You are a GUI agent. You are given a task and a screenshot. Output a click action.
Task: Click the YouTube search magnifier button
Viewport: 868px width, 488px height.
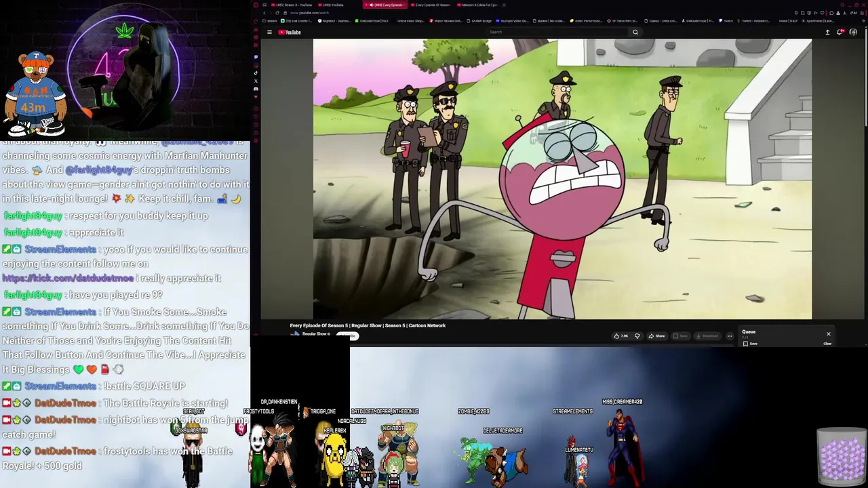coord(635,32)
